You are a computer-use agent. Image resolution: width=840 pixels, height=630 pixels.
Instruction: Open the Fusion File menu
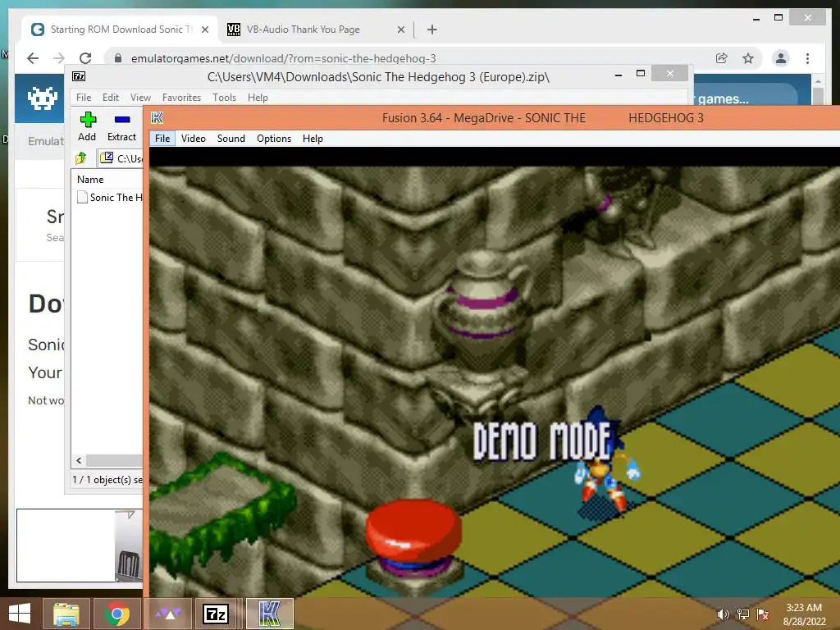162,138
